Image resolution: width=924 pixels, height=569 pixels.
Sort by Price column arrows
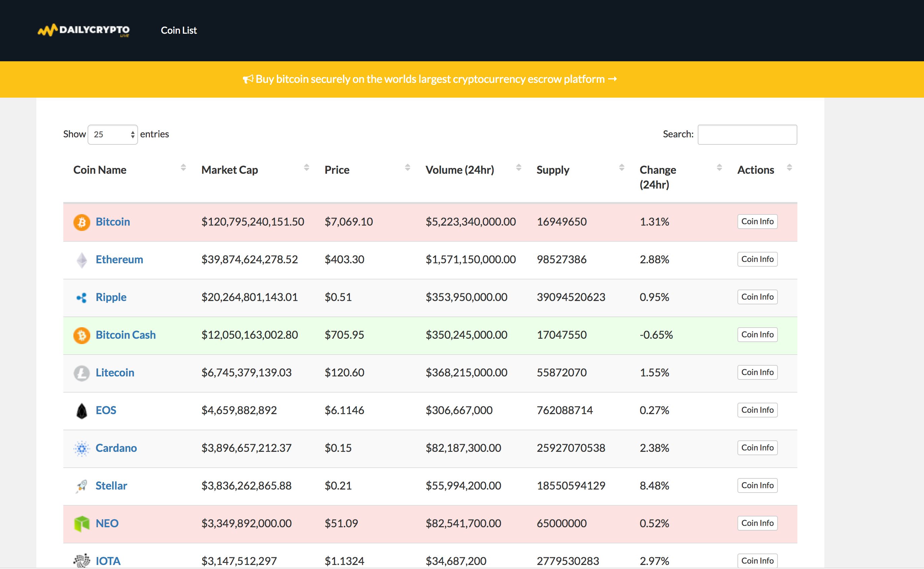pos(407,167)
